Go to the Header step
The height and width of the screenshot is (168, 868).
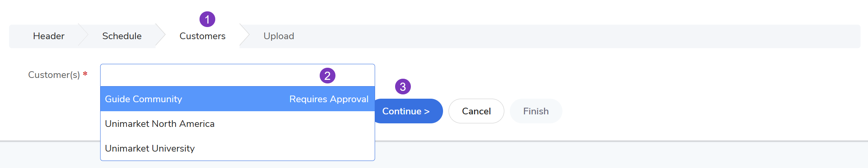(x=49, y=36)
